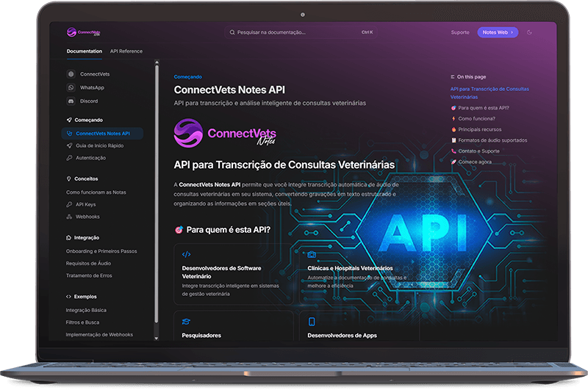Open Integração Básica example
Screen dimensions: 588x390
click(86, 310)
